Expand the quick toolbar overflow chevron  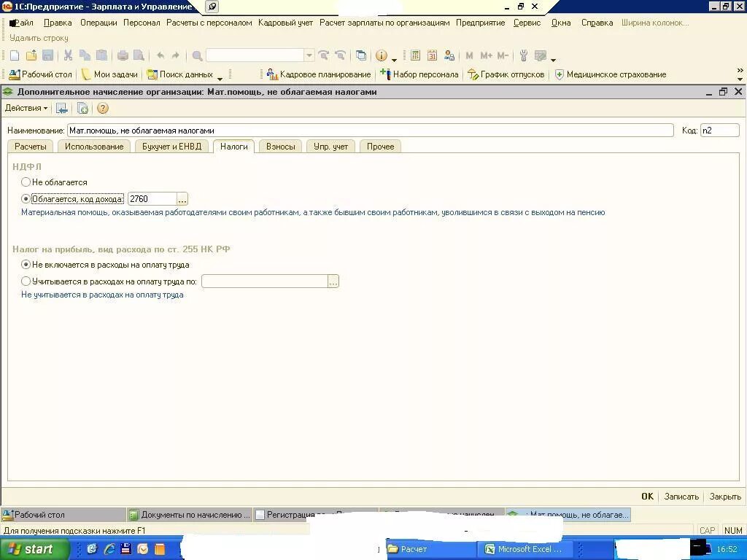[x=740, y=71]
